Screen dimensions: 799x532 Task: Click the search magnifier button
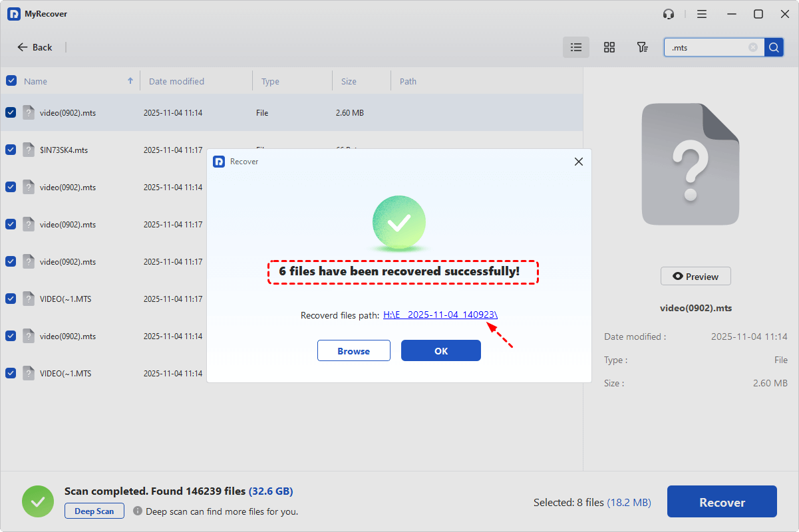774,47
